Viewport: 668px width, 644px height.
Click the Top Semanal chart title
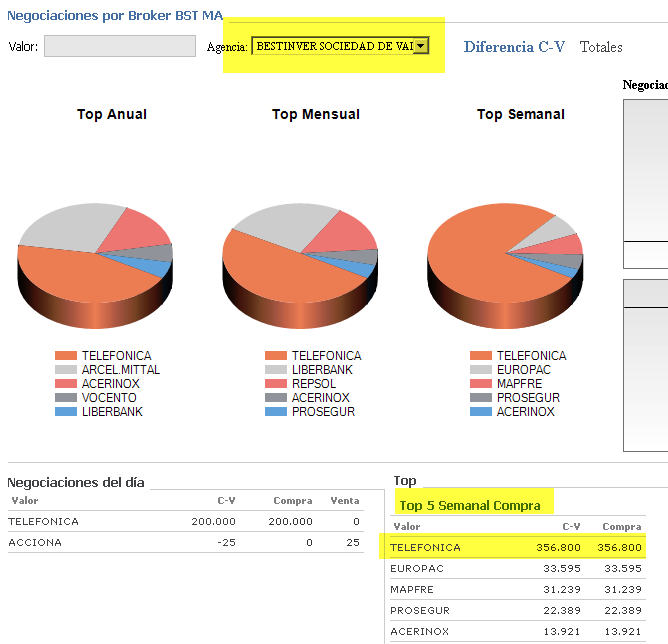[521, 114]
